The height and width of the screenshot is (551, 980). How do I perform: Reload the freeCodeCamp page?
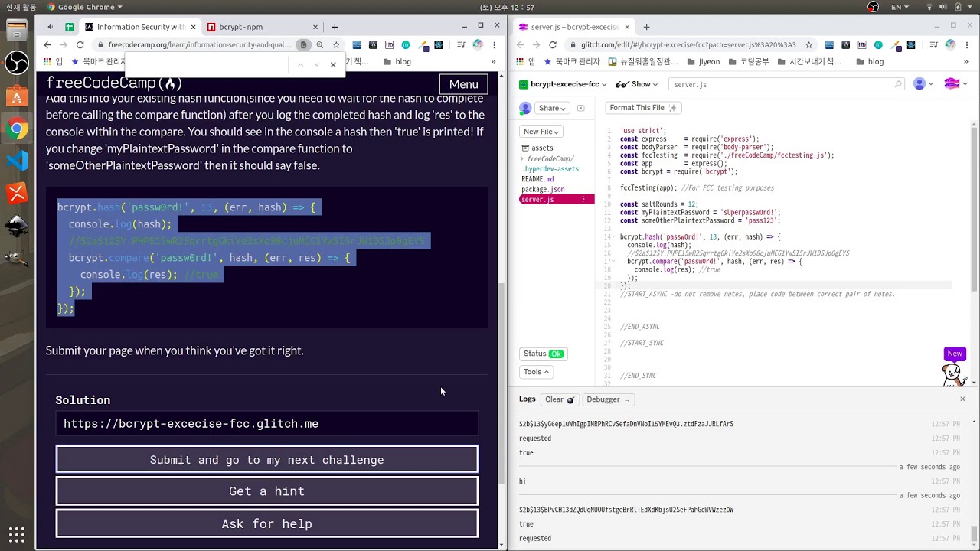[80, 45]
